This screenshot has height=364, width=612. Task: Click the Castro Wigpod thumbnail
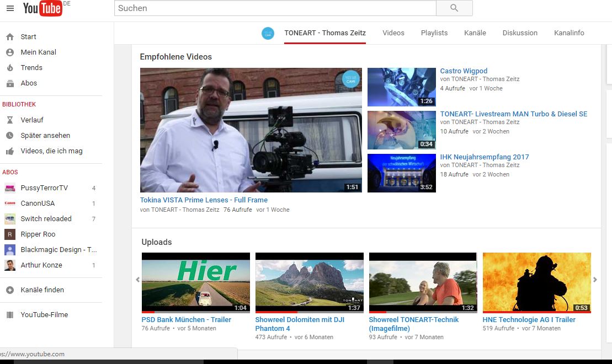point(402,87)
